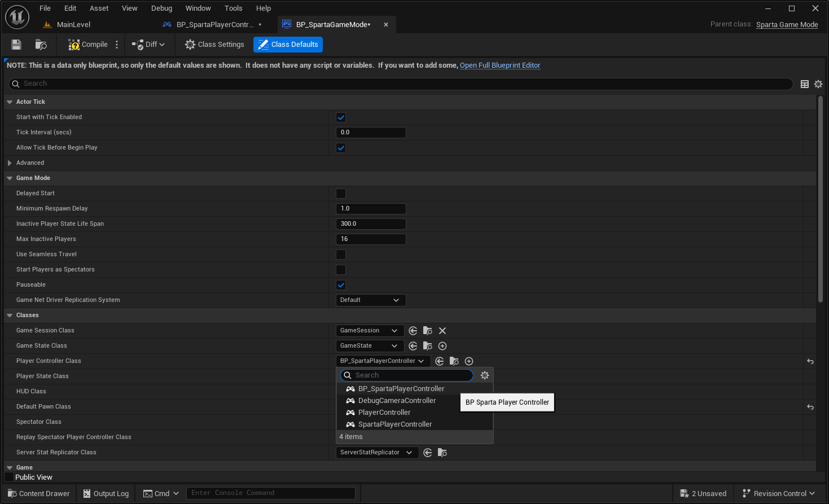Select SpartaPlayerController from class list
This screenshot has width=829, height=504.
point(415,424)
